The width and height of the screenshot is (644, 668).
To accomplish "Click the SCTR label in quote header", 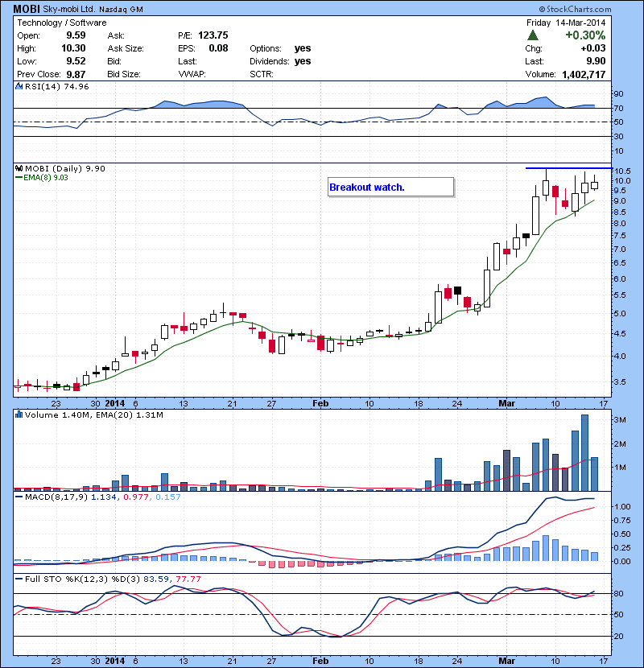I will (262, 74).
